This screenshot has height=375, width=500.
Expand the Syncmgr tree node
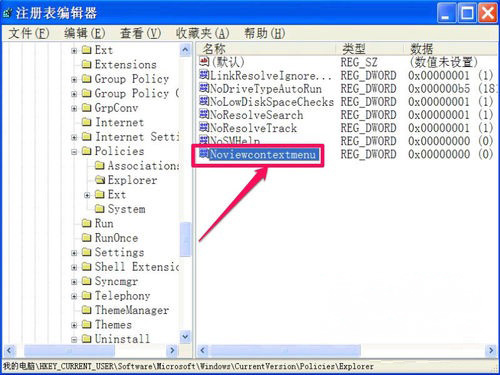(x=74, y=282)
